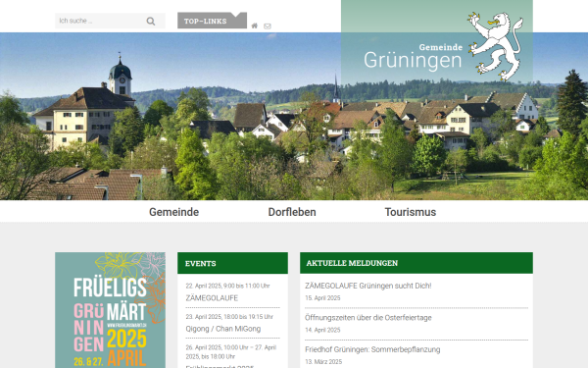
Task: Click the '22. April 2025, 9:00 bis 11:00 Uhr' date
Action: click(227, 286)
